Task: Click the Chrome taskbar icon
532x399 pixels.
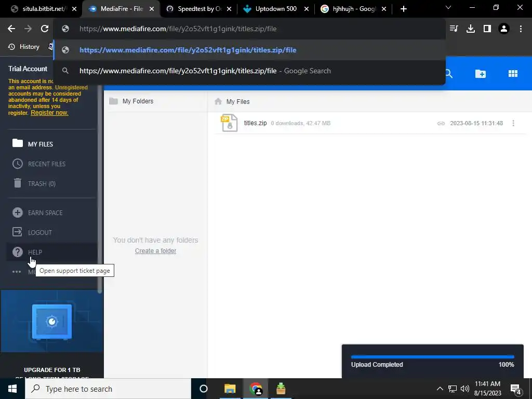Action: tap(256, 389)
